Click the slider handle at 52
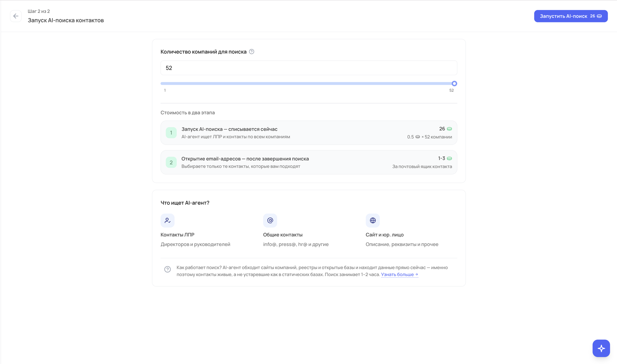Image resolution: width=617 pixels, height=364 pixels. pyautogui.click(x=454, y=83)
